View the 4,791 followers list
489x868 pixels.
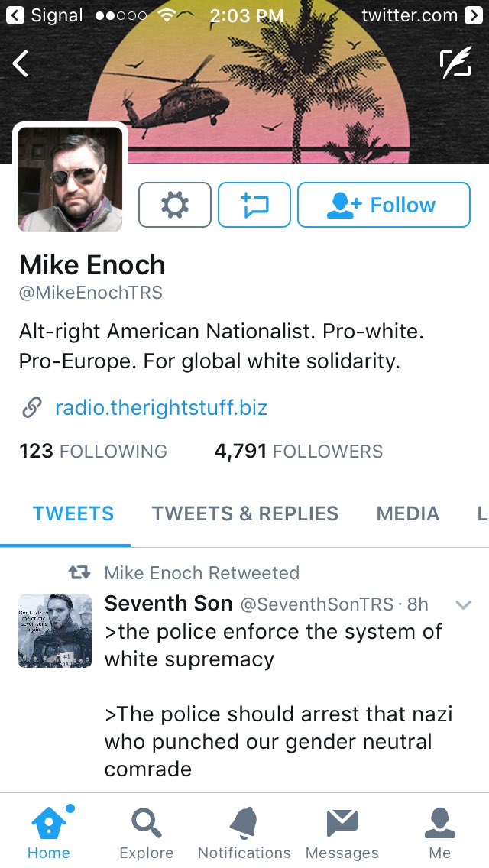click(x=299, y=451)
